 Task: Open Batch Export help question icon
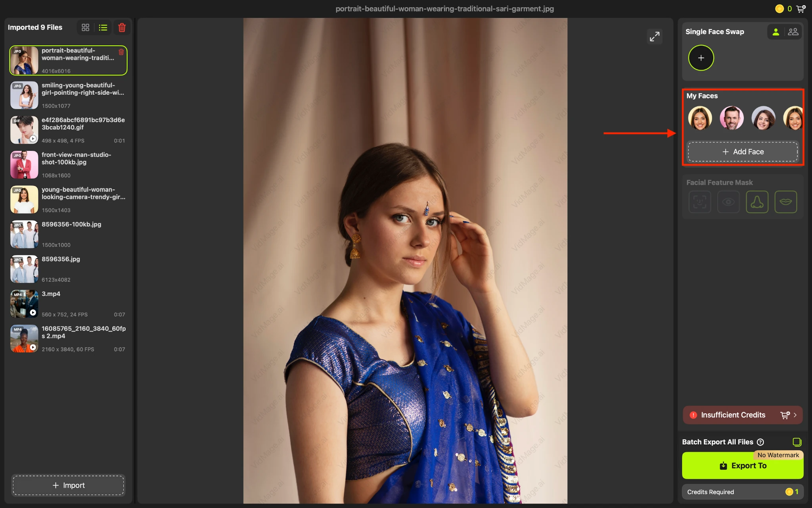[760, 442]
